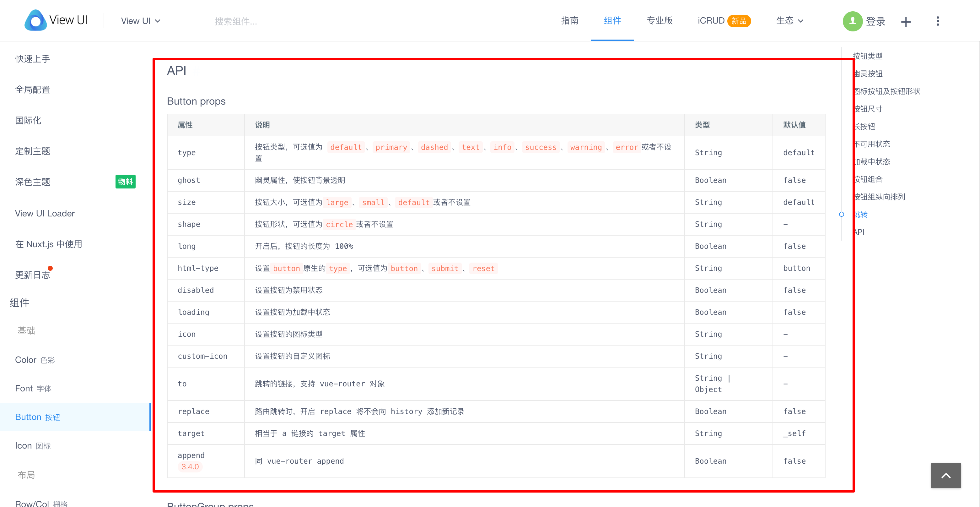Viewport: 980px width, 507px height.
Task: Click the back-to-top arrow button
Action: tap(946, 475)
